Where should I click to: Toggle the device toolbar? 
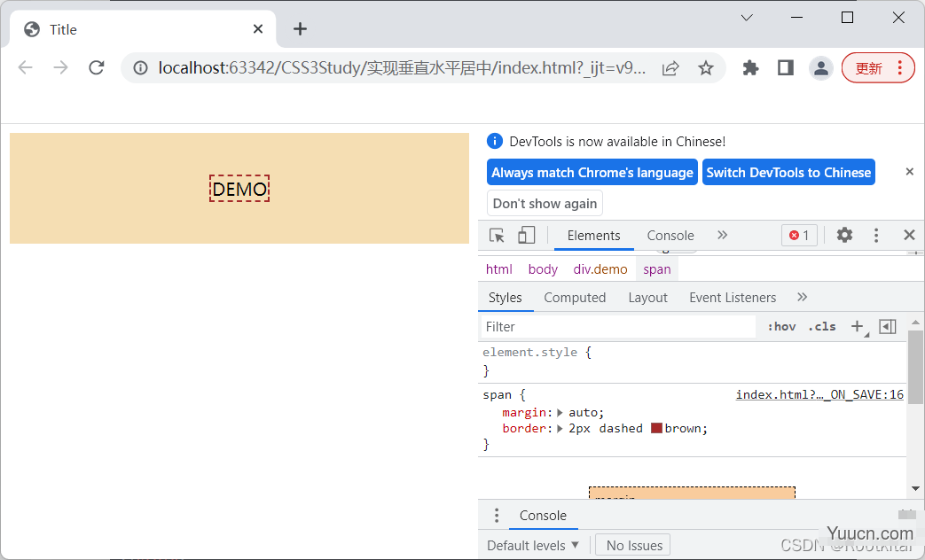point(526,235)
